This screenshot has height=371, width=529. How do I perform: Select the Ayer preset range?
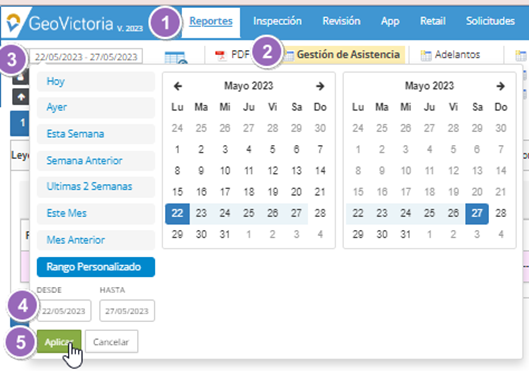[x=96, y=107]
